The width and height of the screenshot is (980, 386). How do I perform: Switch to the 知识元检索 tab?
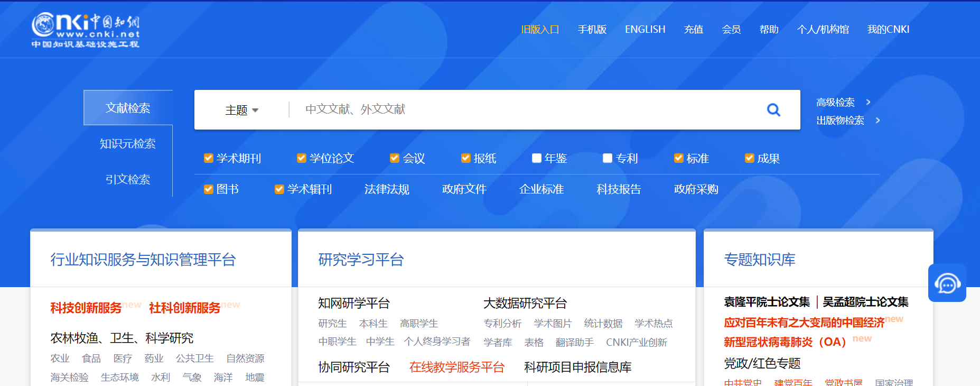pos(128,144)
